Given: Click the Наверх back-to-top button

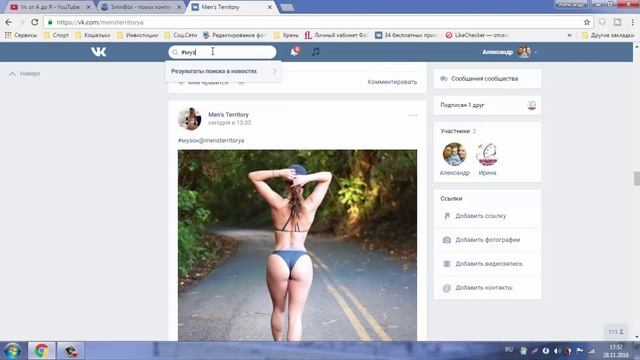Looking at the screenshot, I should [x=24, y=74].
